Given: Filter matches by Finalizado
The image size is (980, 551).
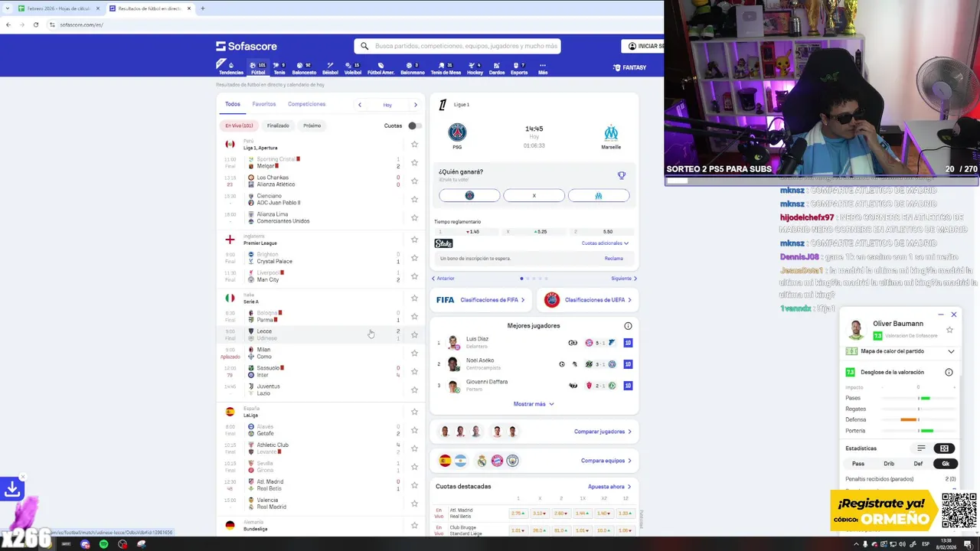Looking at the screenshot, I should pos(278,126).
